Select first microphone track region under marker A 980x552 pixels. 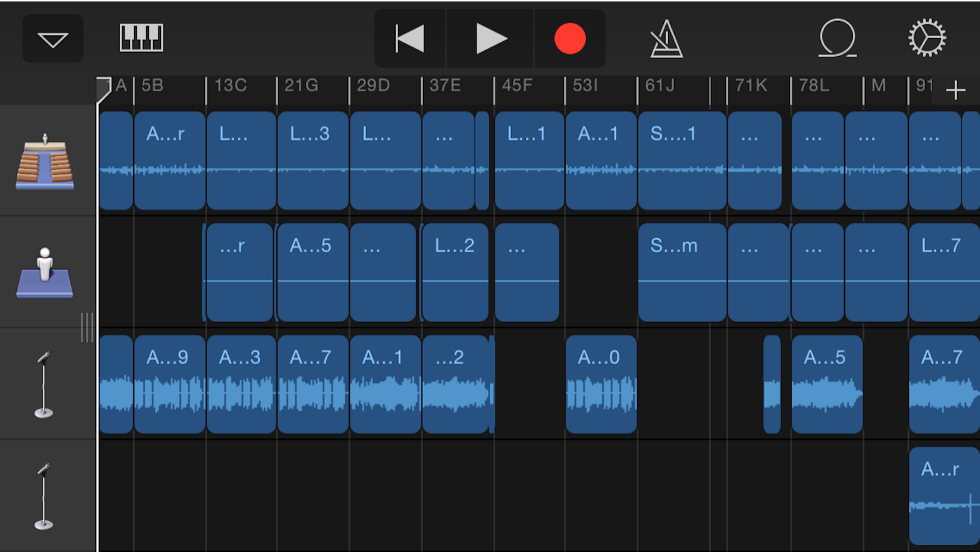116,384
